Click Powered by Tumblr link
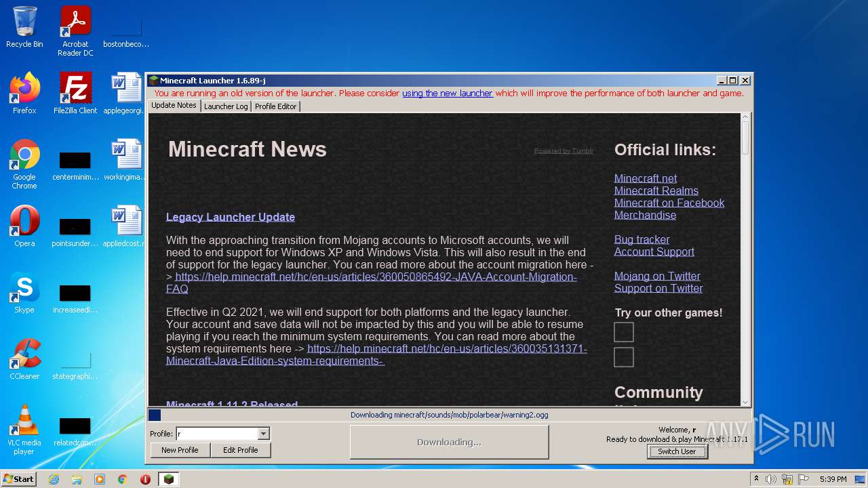This screenshot has width=868, height=488. pos(564,151)
